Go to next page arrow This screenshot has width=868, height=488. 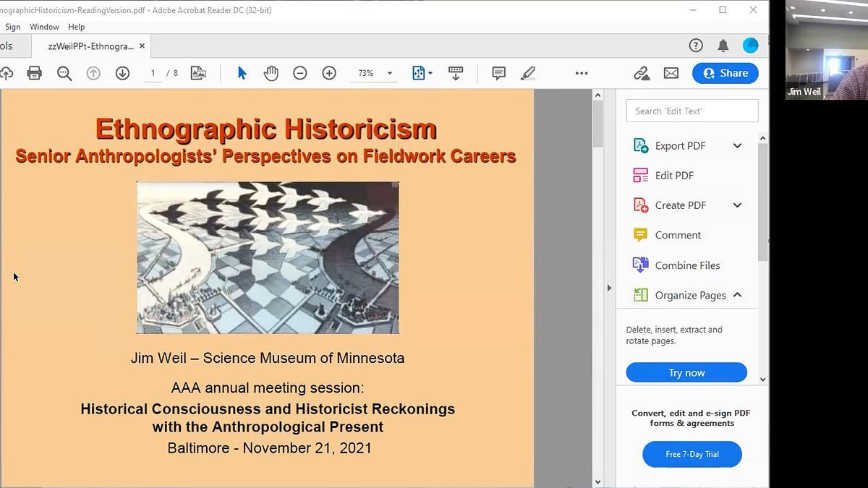[x=122, y=73]
